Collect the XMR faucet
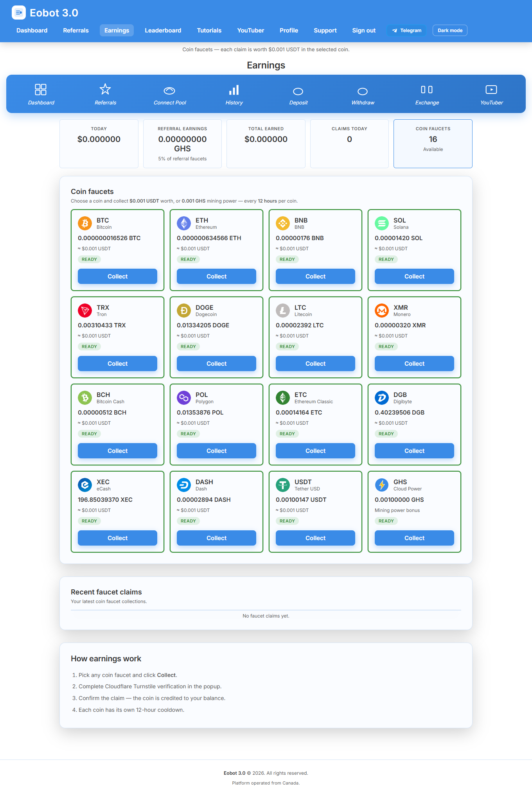532x799 pixels. [x=414, y=364]
